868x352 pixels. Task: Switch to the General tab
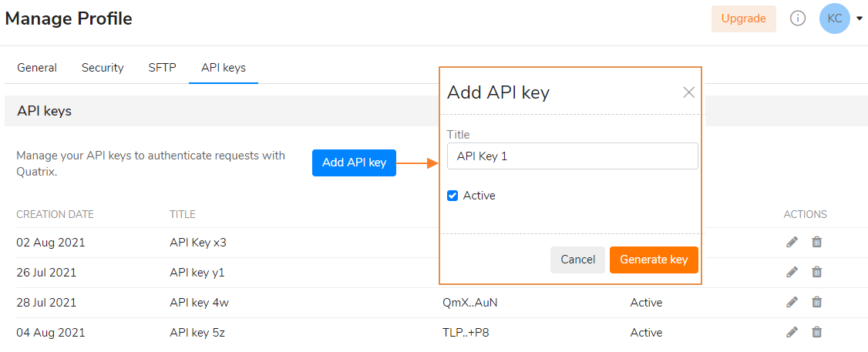pyautogui.click(x=37, y=68)
